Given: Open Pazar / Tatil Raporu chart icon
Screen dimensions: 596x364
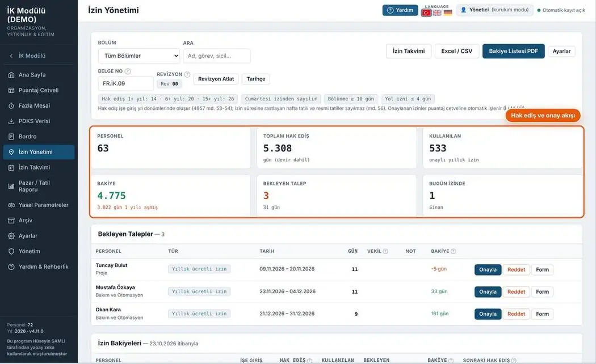Looking at the screenshot, I should tap(11, 187).
